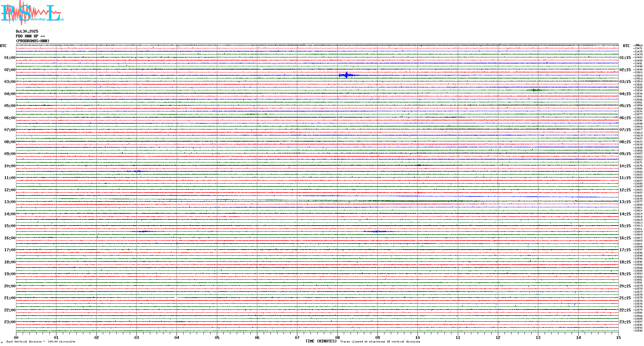The height and width of the screenshot is (346, 644).
Task: Click the large blue seismic burst near minute 08
Action: tap(347, 75)
